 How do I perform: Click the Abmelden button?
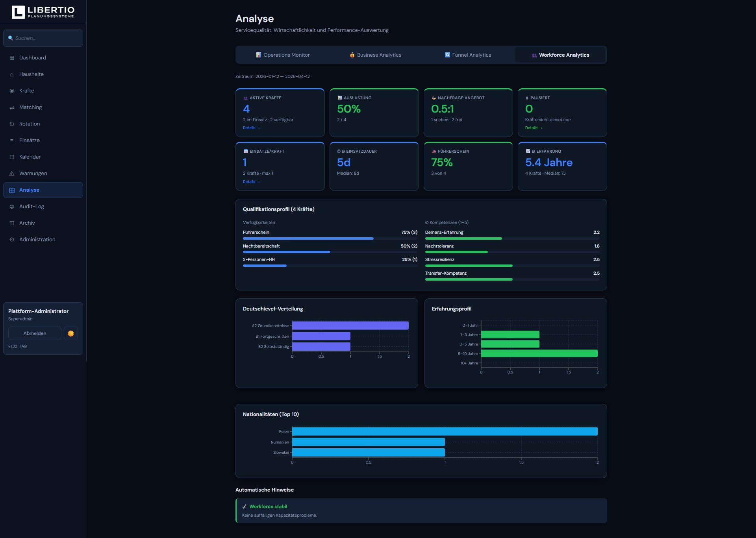[x=35, y=333]
